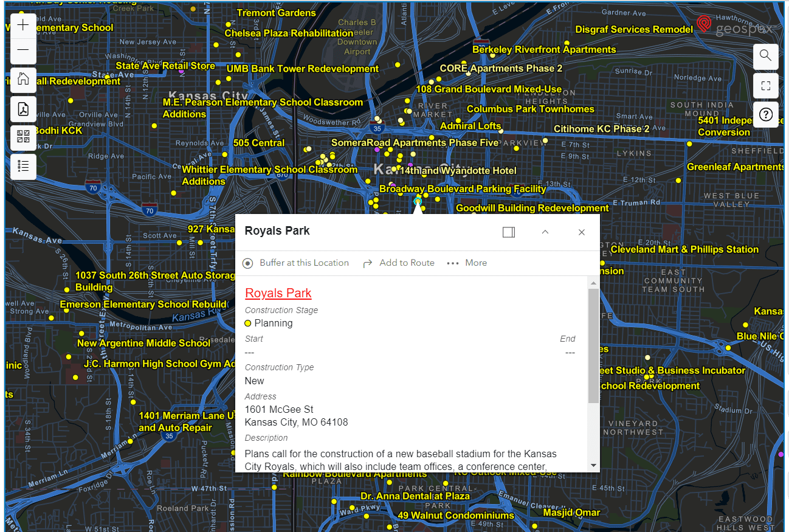
Task: Zoom in on the map
Action: pyautogui.click(x=23, y=26)
